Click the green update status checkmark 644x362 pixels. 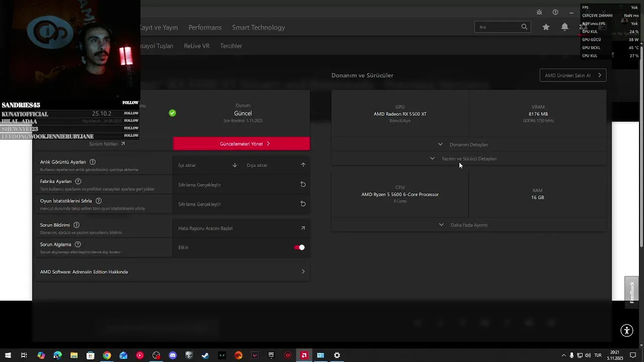173,113
